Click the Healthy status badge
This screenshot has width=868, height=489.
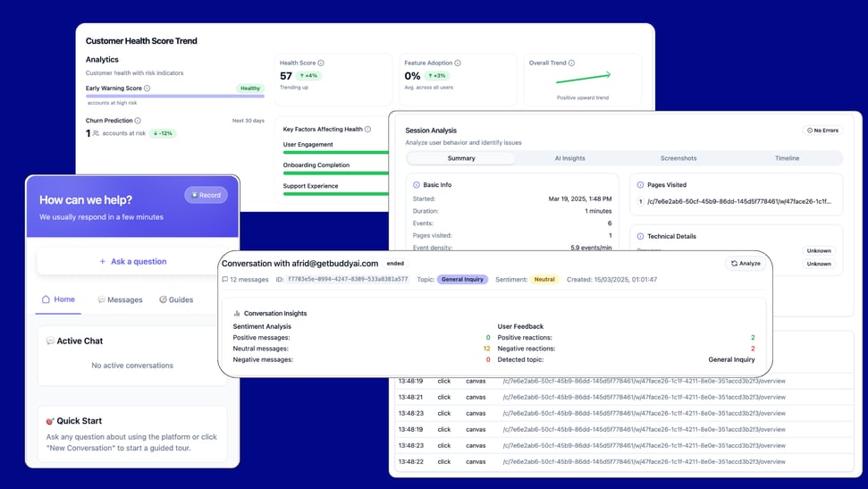(x=250, y=89)
